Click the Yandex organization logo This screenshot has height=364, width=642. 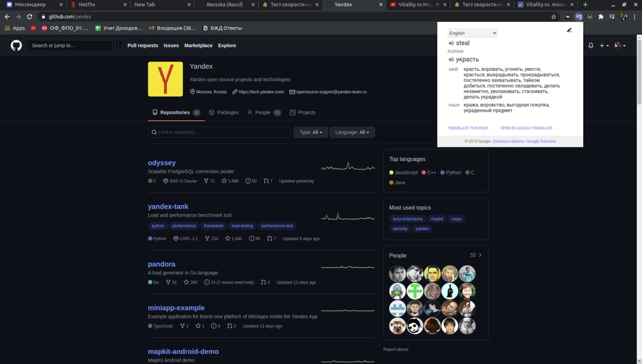coord(166,79)
